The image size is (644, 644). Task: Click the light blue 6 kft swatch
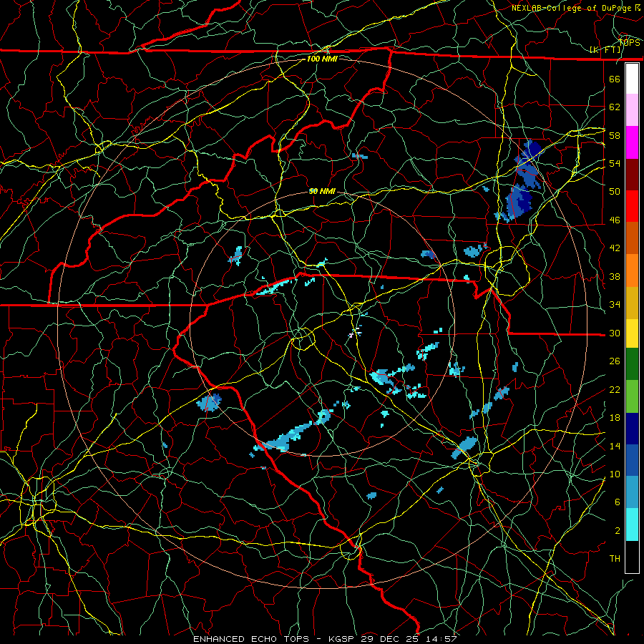click(x=632, y=492)
